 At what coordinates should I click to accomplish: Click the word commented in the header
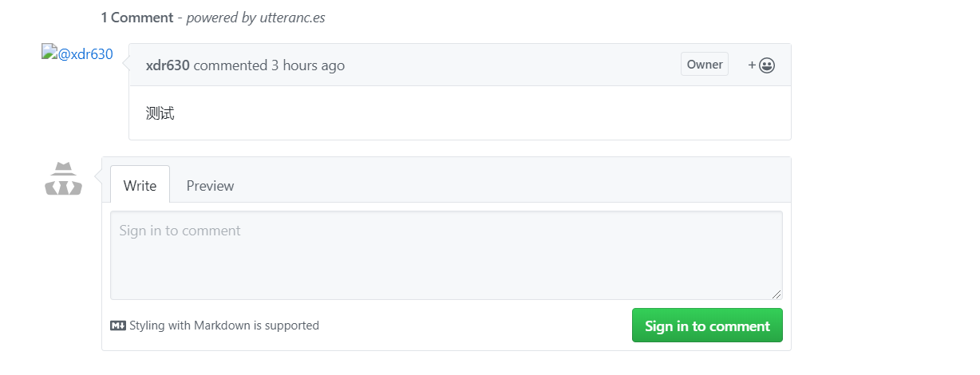[231, 65]
